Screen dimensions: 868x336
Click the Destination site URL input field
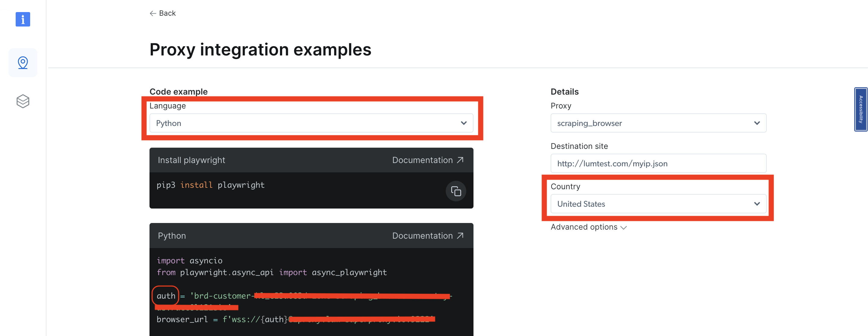point(658,163)
